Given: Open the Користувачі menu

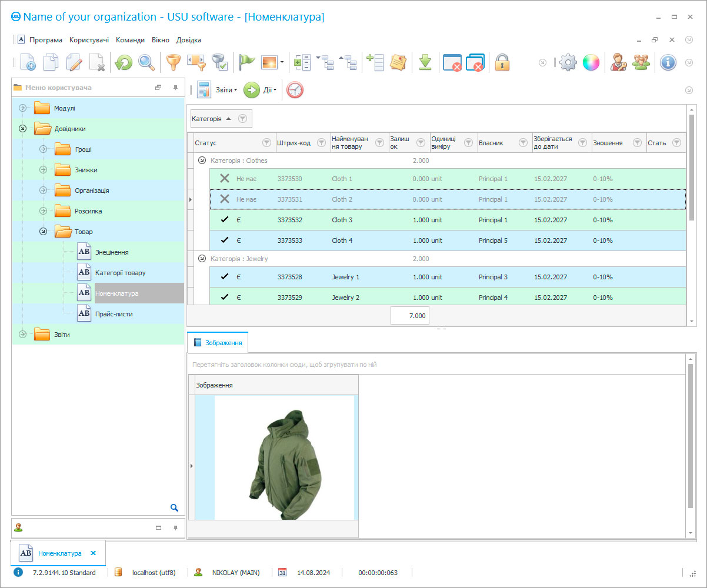Looking at the screenshot, I should tap(89, 40).
